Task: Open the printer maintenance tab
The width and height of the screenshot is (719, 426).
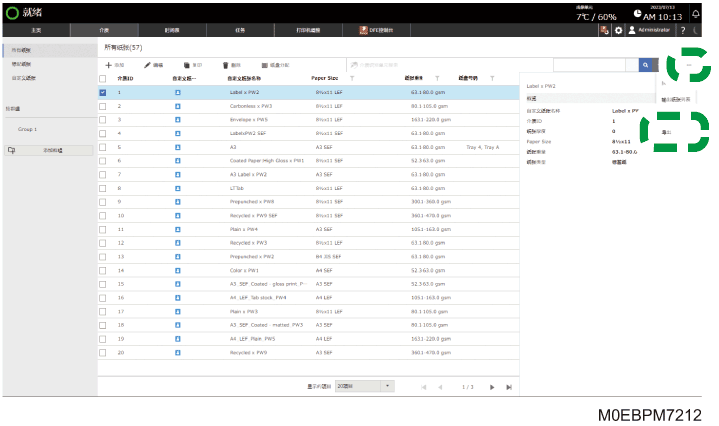Action: [308, 30]
